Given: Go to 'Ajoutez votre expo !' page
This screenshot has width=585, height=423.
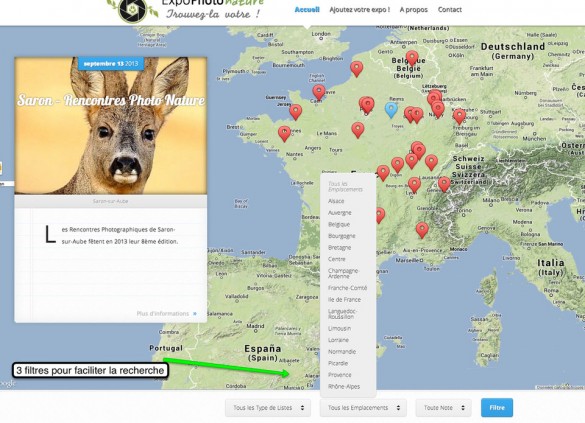Looking at the screenshot, I should 360,10.
